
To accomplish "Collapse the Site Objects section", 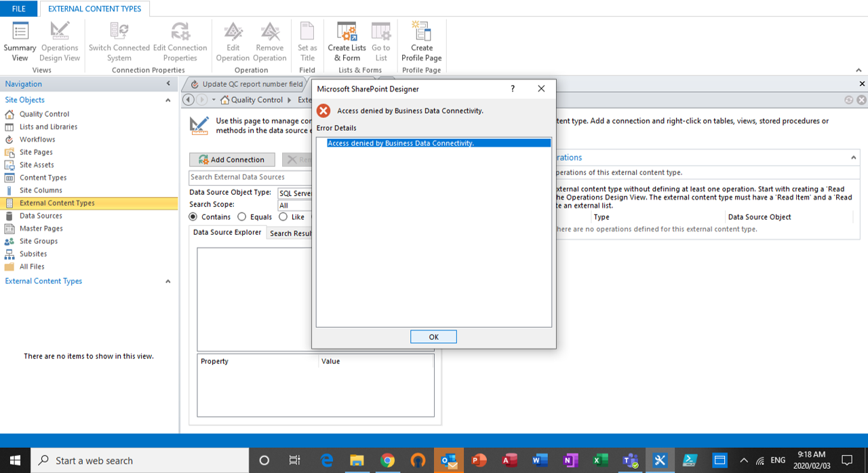I will pos(168,100).
